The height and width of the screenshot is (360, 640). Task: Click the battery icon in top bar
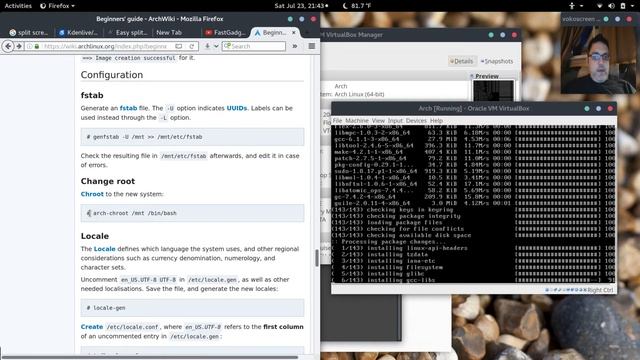pos(623,6)
